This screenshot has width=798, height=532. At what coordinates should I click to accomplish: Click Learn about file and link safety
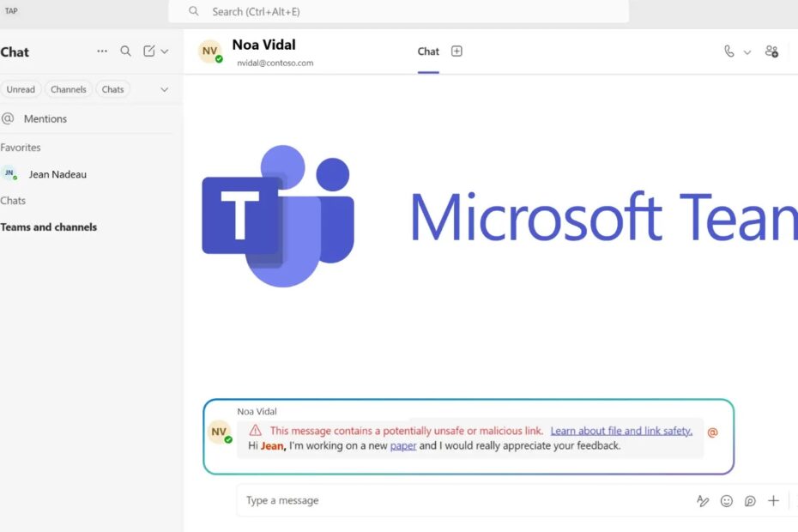pyautogui.click(x=621, y=431)
